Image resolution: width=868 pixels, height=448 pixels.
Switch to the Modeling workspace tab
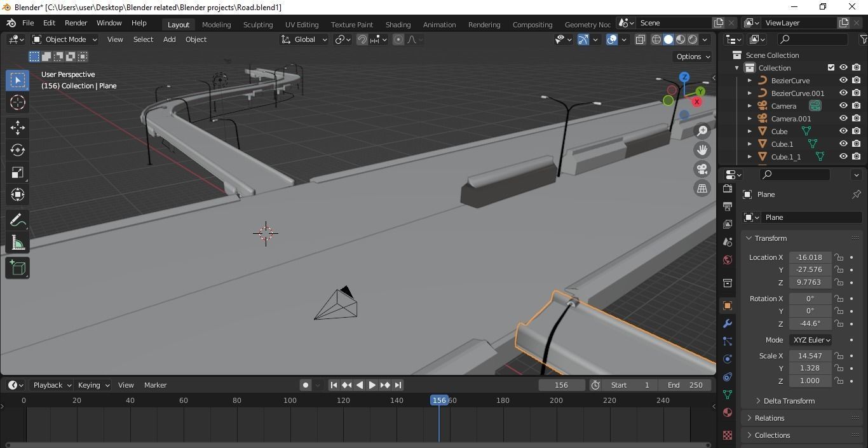[216, 24]
